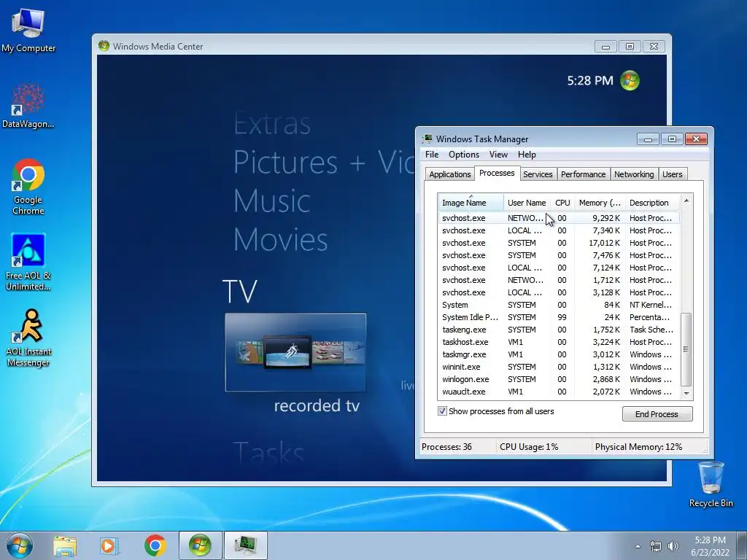Sort by Image Name column header
This screenshot has width=747, height=560.
pos(471,203)
